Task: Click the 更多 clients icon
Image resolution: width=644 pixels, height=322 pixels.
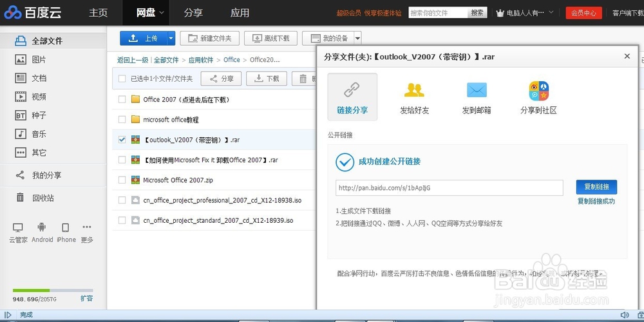Action: coord(87,227)
